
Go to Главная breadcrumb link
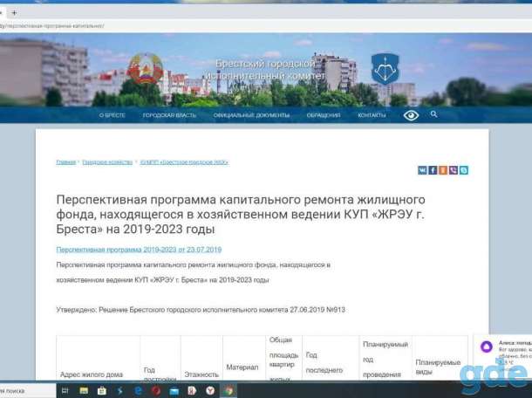[x=65, y=162]
